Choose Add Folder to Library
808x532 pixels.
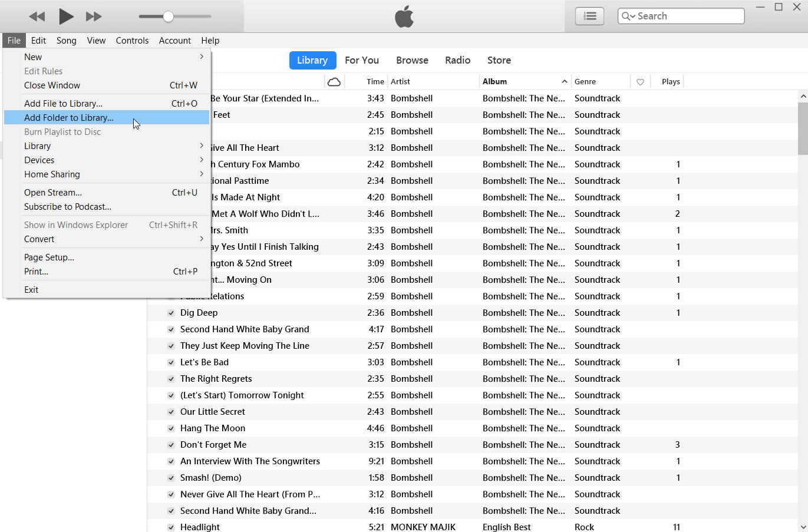click(107, 118)
